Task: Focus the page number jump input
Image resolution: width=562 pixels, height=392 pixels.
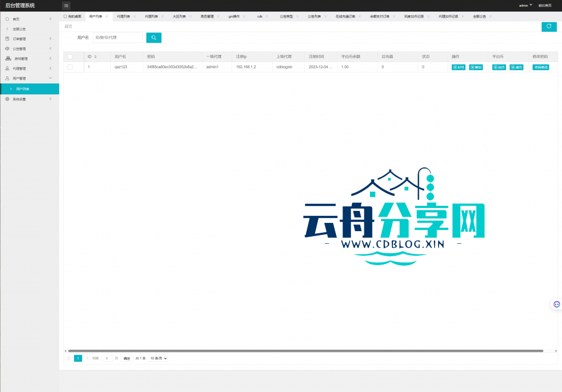Action: [x=107, y=359]
